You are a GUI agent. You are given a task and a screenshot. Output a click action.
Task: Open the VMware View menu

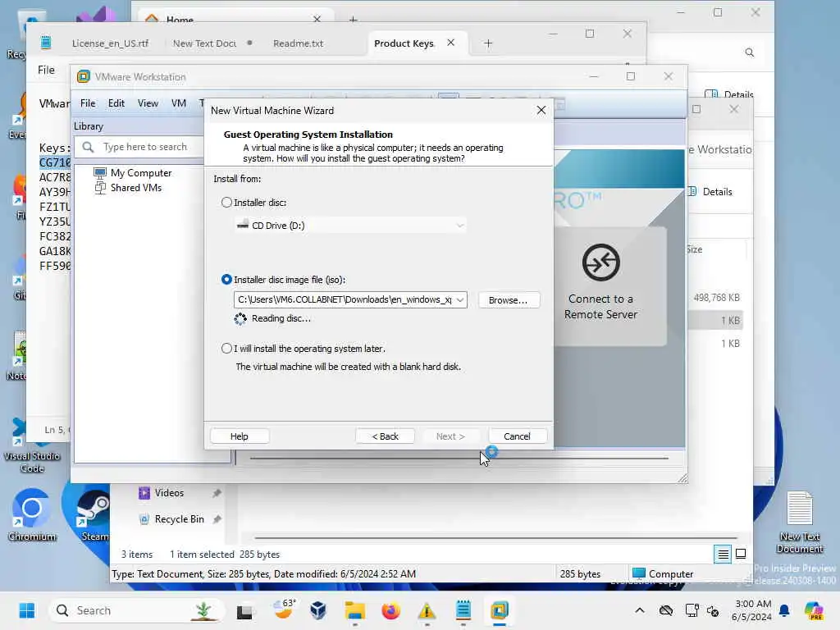pos(148,103)
